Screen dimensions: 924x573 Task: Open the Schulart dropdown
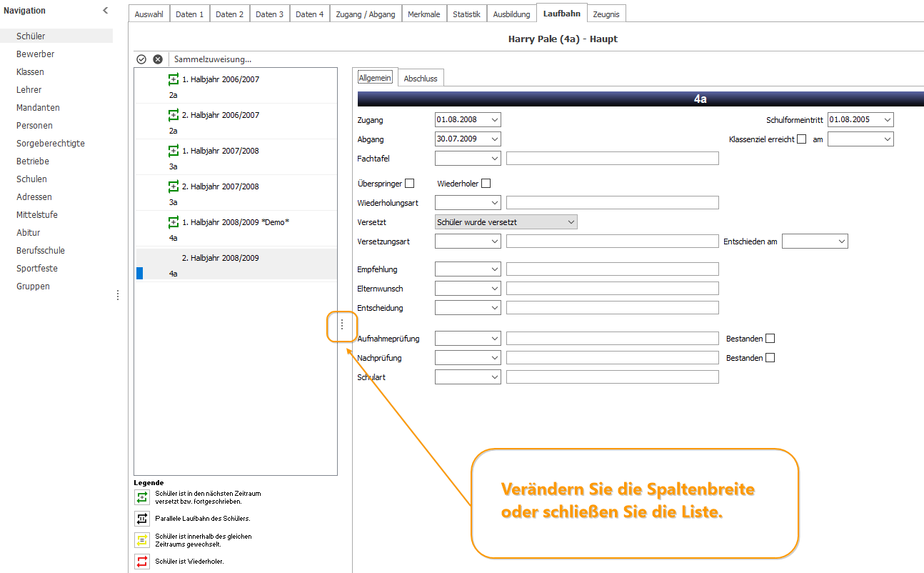495,377
